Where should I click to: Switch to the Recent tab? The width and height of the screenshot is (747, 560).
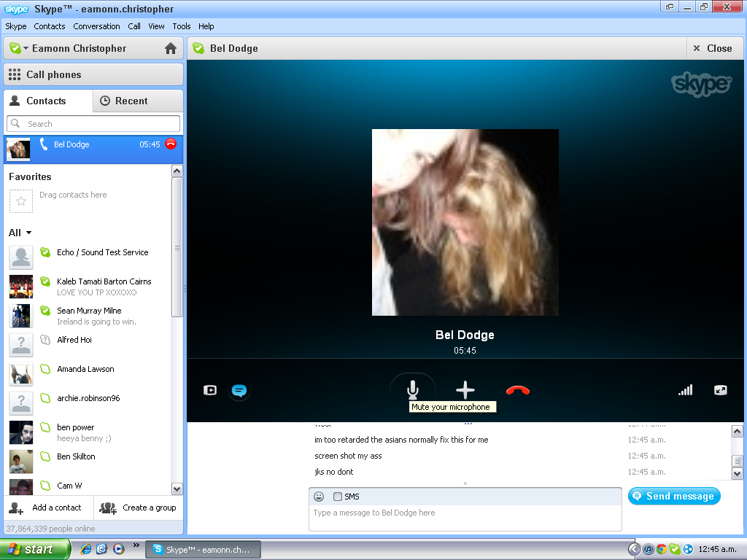(138, 101)
